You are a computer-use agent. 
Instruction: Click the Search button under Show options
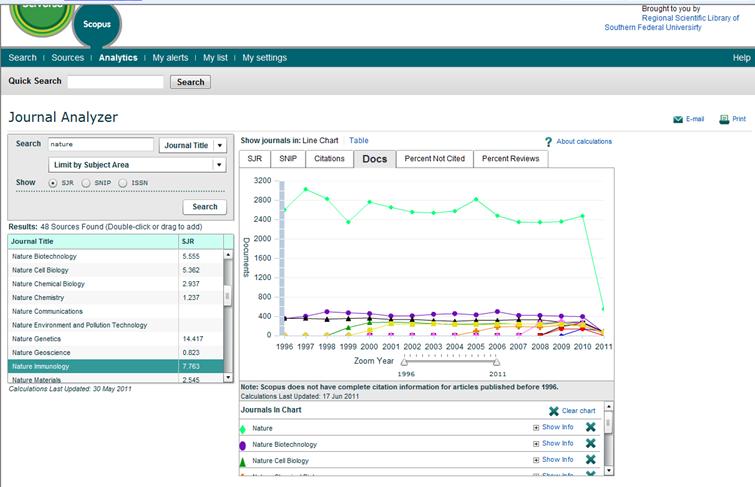point(205,207)
